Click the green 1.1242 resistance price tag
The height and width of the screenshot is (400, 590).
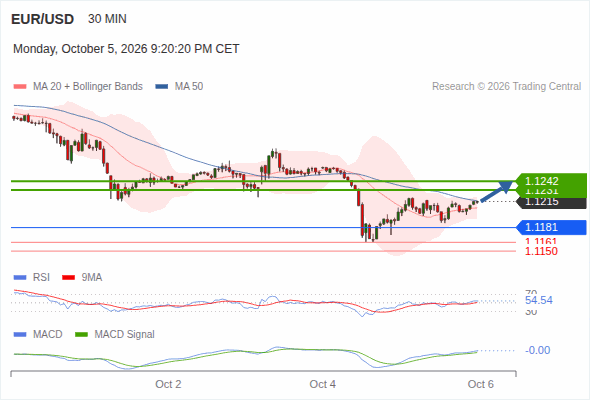click(x=552, y=181)
